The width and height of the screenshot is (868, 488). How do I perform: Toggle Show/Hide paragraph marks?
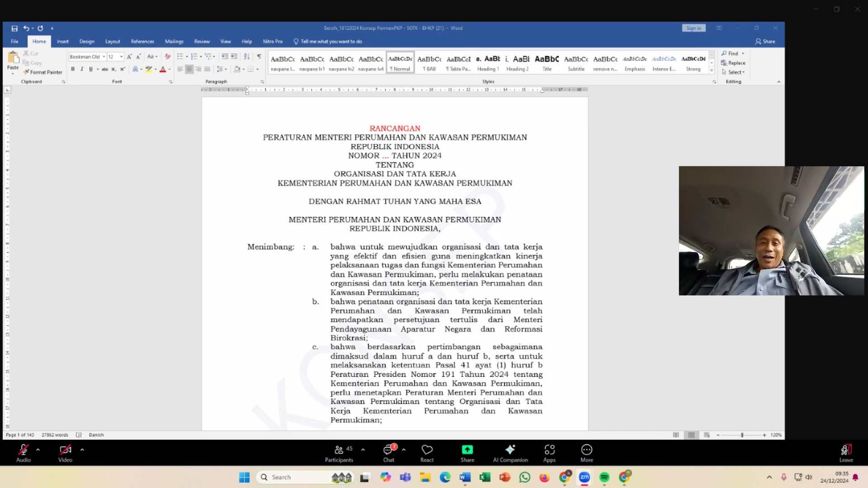259,56
